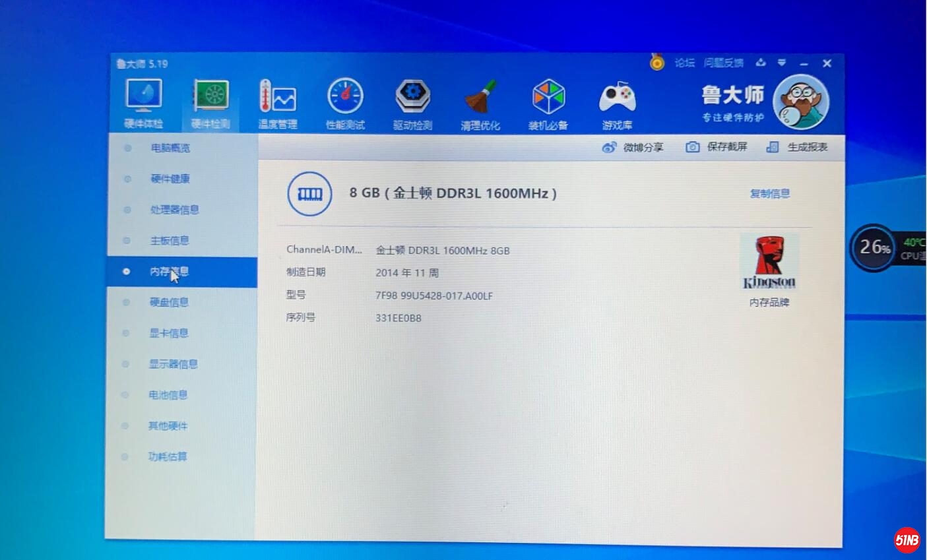Expand the main menu arrow in title bar

(782, 63)
